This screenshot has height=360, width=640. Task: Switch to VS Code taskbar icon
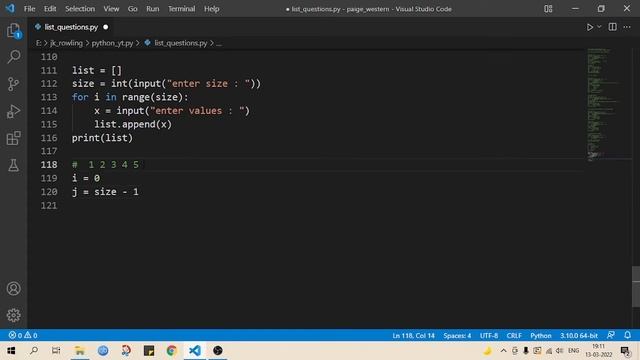click(195, 351)
